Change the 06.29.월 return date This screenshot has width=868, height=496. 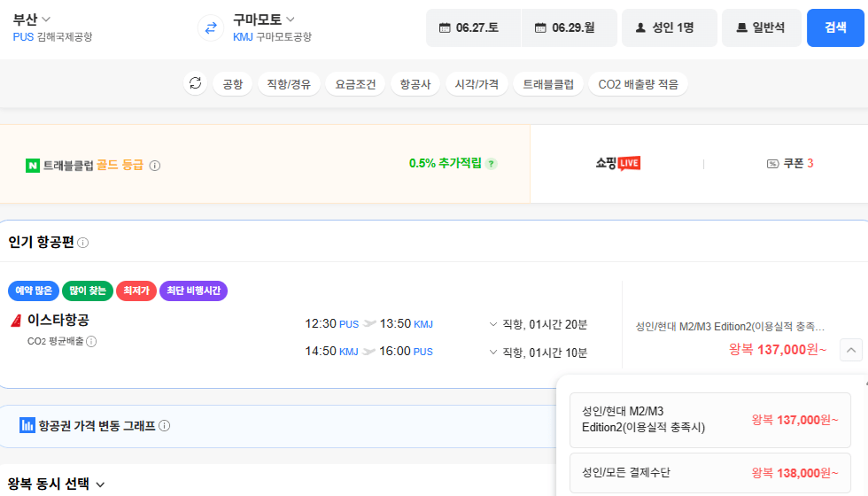[569, 27]
